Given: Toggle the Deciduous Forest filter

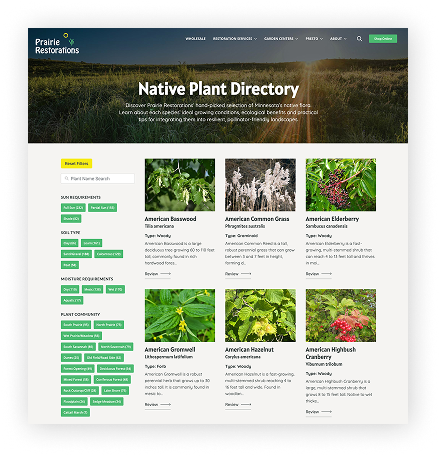Looking at the screenshot, I should 115,369.
